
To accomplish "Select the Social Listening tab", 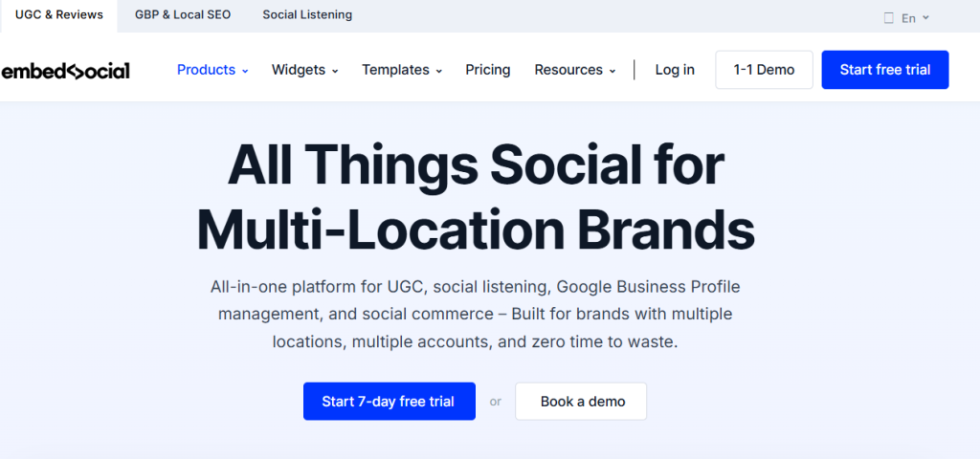I will click(307, 15).
